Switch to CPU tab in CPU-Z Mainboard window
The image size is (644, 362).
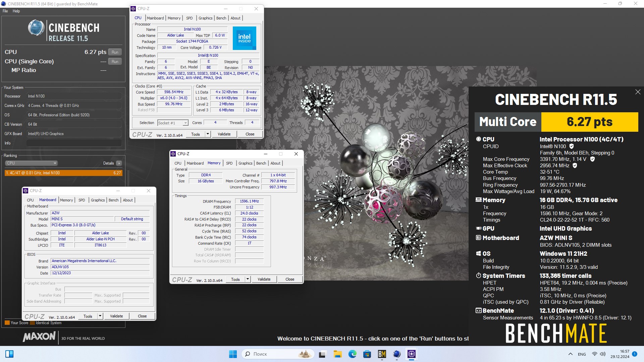30,200
